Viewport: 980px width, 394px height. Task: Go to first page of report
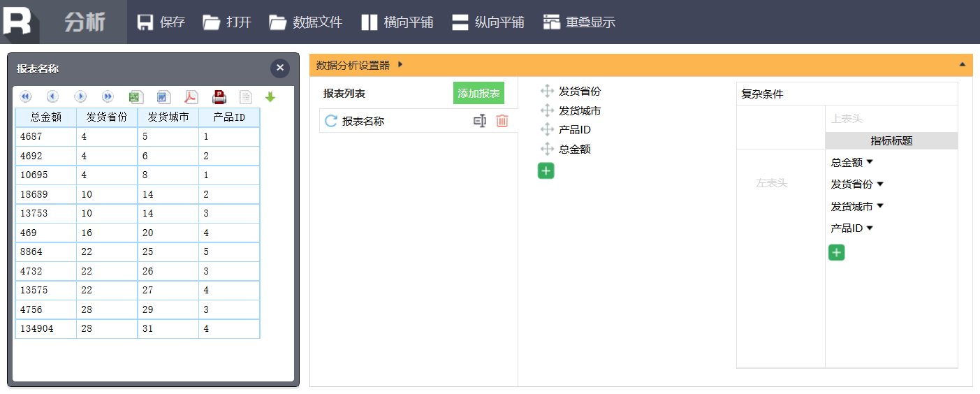click(x=25, y=96)
